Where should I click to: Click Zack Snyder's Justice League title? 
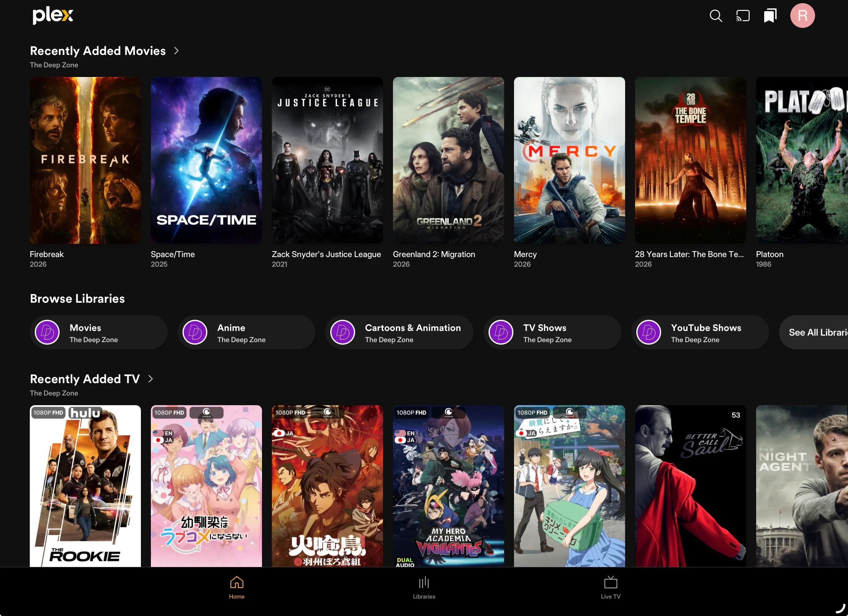tap(326, 254)
